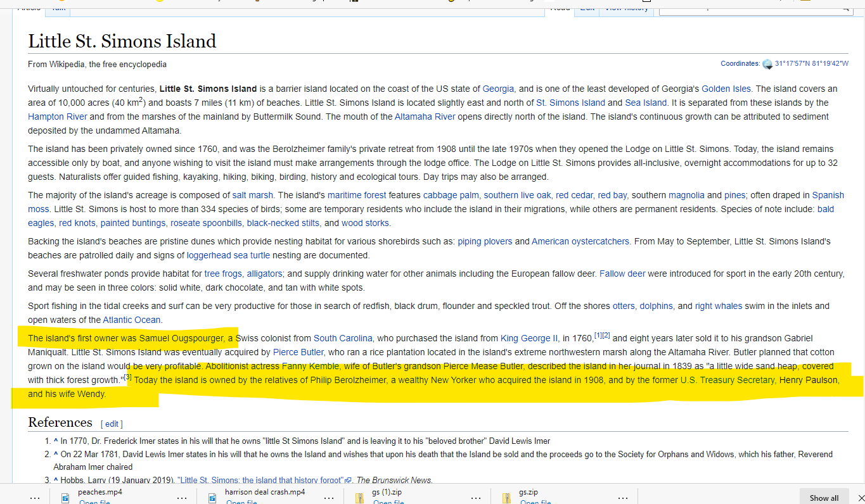The width and height of the screenshot is (865, 504).
Task: Open ellipsis menu between peaches.mp4 and harrison deal crash.mp4
Action: 182,498
